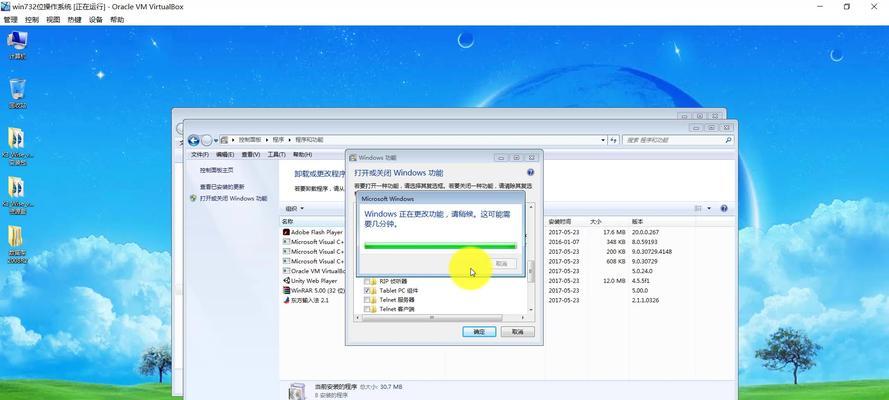Open VirtualBox 设备 menu

(96, 20)
